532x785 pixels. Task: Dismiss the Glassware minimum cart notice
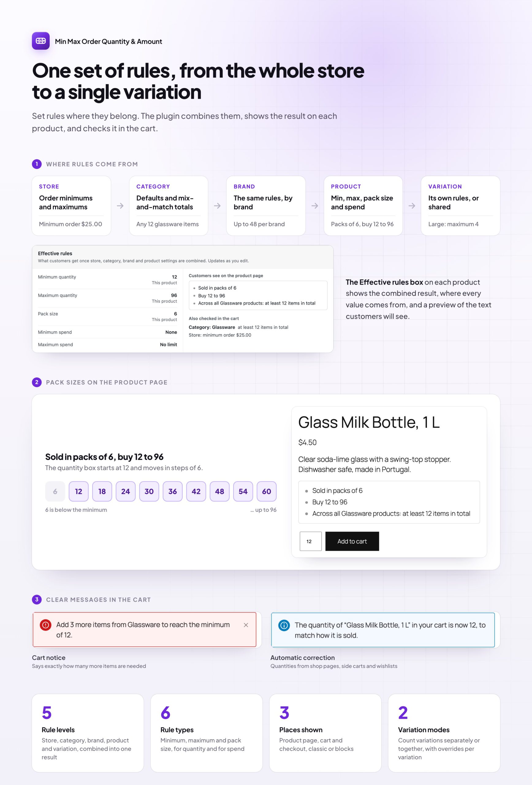[x=246, y=625]
